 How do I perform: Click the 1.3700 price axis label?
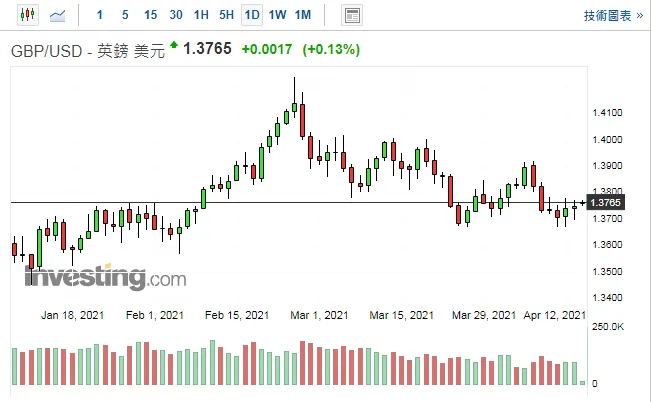tap(607, 218)
